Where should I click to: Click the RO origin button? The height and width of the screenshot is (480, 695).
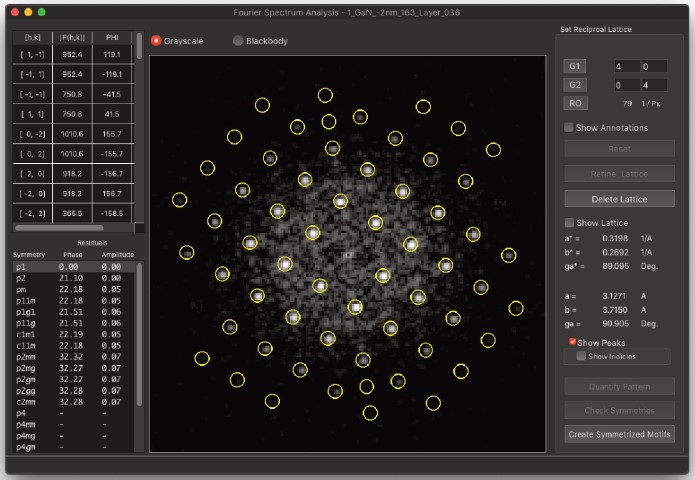click(x=575, y=103)
